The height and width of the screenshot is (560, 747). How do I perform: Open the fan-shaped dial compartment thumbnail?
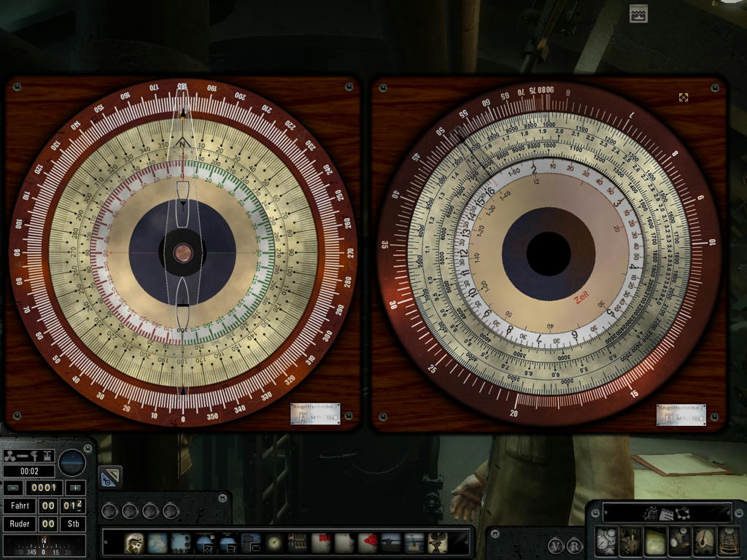tap(704, 540)
